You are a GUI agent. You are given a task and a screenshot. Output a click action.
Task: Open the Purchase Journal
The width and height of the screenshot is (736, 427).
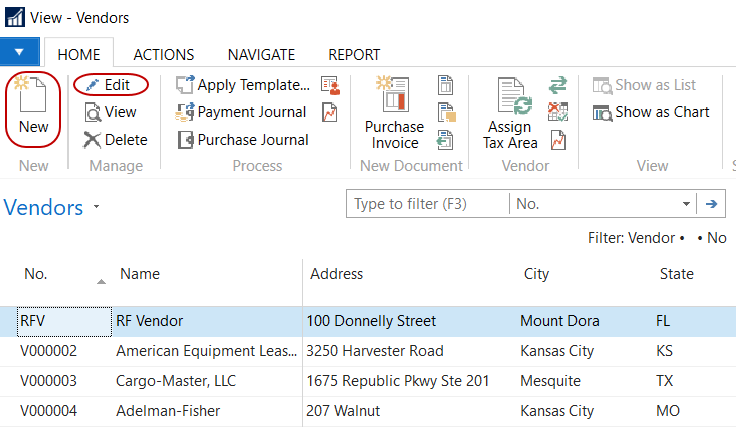click(x=242, y=140)
